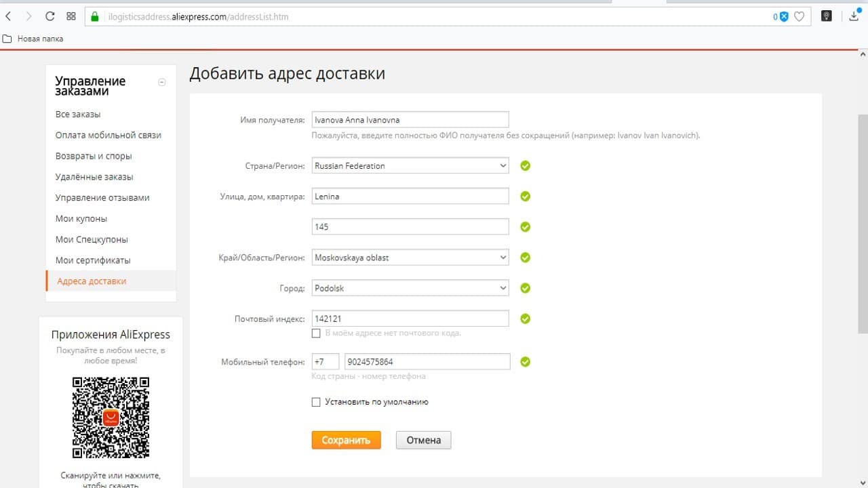Click the QR code for the AliExpress app
Screen dimensions: 868x488
click(x=111, y=418)
